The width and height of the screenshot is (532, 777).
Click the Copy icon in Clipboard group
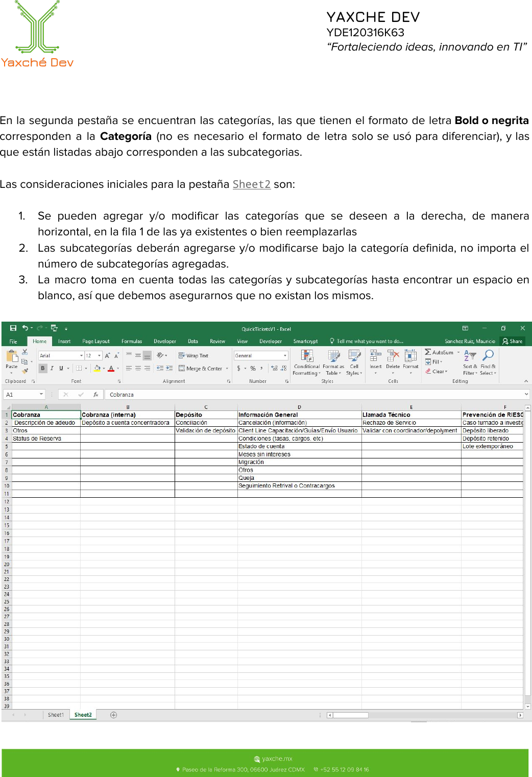[x=25, y=361]
